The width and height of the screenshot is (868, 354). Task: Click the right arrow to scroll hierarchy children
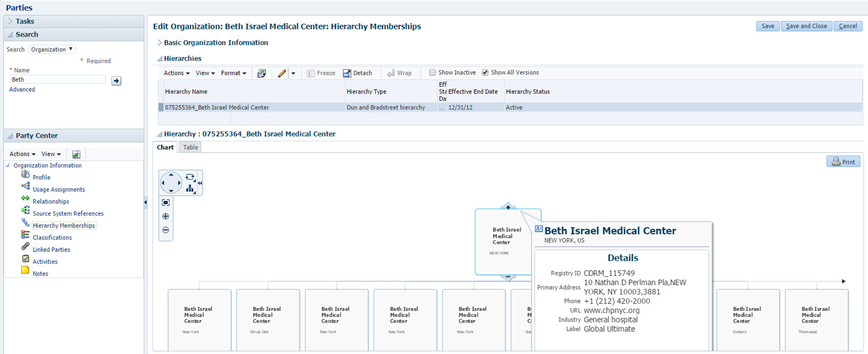tap(844, 281)
